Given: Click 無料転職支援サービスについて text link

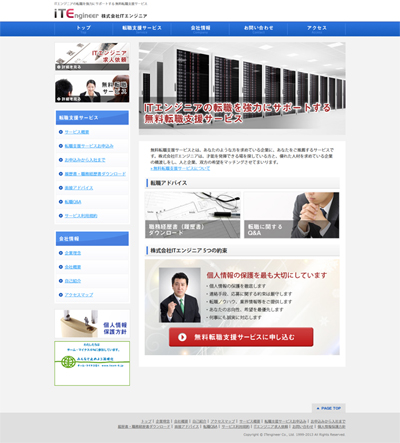Looking at the screenshot, I should pos(180,169).
